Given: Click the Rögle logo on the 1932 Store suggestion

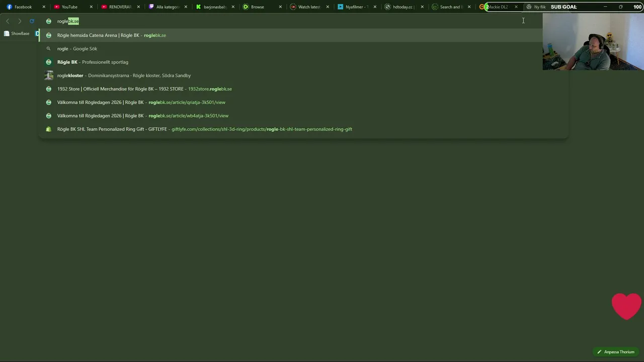Looking at the screenshot, I should [x=48, y=89].
